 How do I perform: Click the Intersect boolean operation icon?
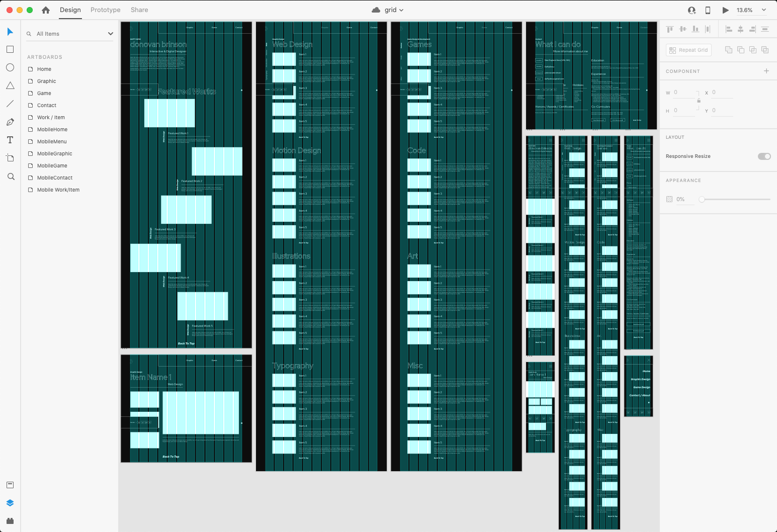(x=752, y=50)
